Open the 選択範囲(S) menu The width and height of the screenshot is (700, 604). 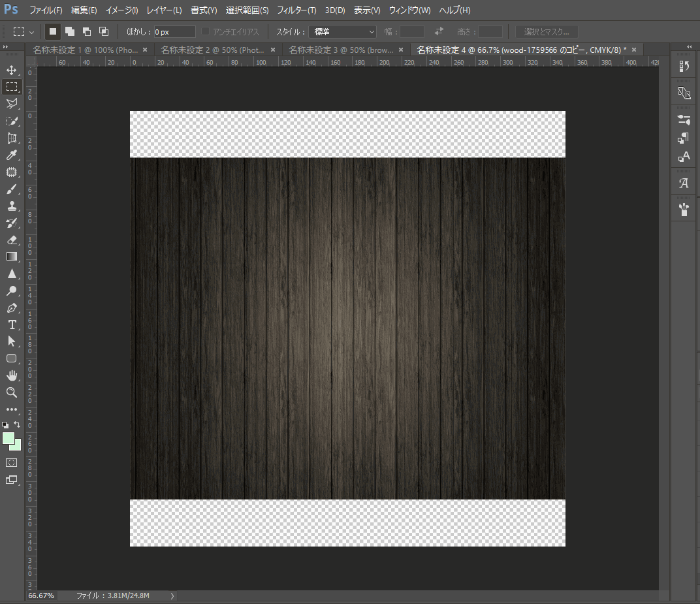pyautogui.click(x=247, y=10)
